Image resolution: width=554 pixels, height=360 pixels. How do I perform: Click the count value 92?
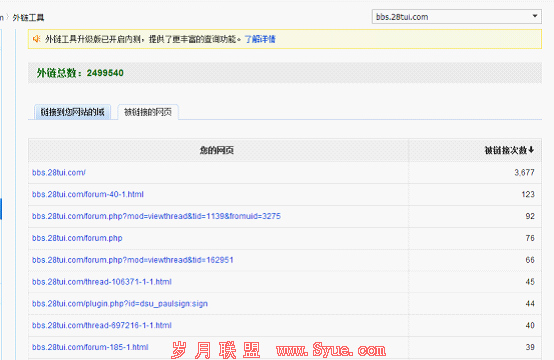530,216
